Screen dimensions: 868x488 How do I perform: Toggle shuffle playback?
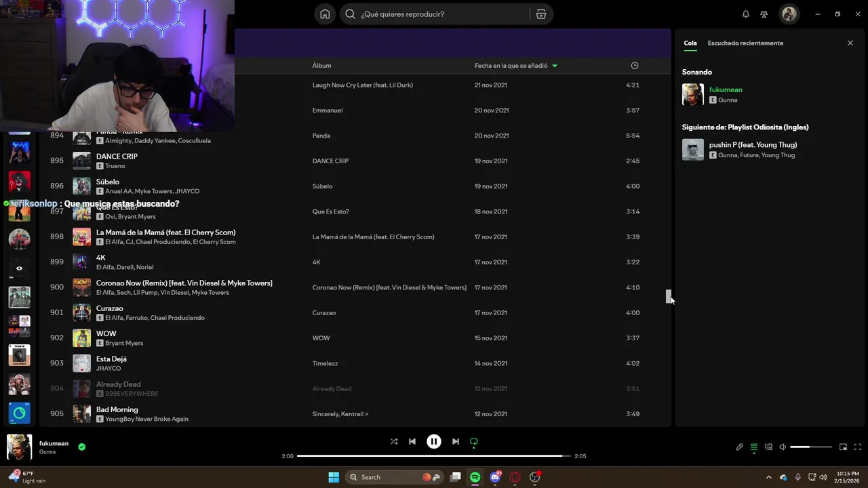[x=394, y=441]
